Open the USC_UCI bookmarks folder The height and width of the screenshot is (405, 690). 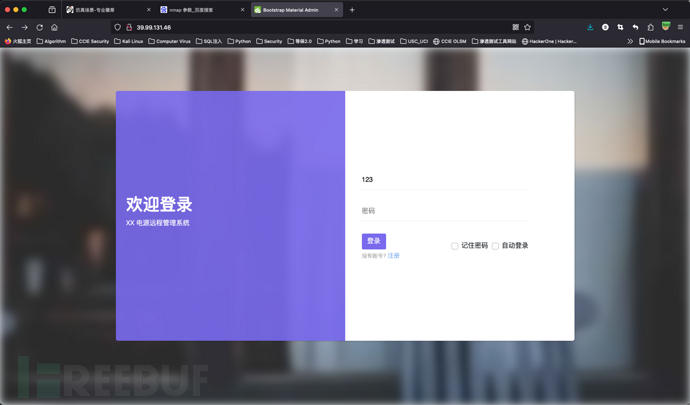pyautogui.click(x=414, y=41)
